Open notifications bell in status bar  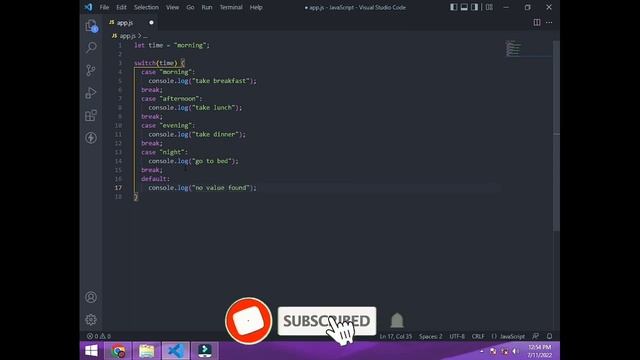(x=549, y=336)
